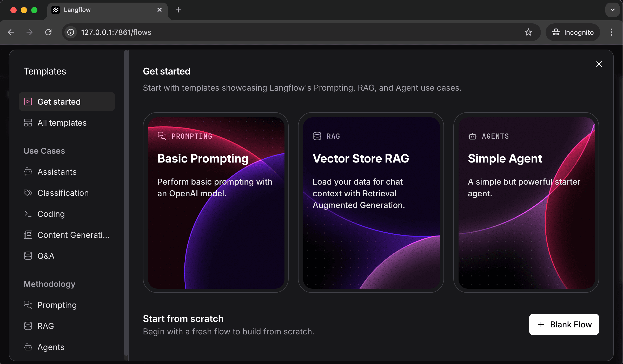Click the Classification tags icon
This screenshot has height=364, width=623.
pos(28,193)
